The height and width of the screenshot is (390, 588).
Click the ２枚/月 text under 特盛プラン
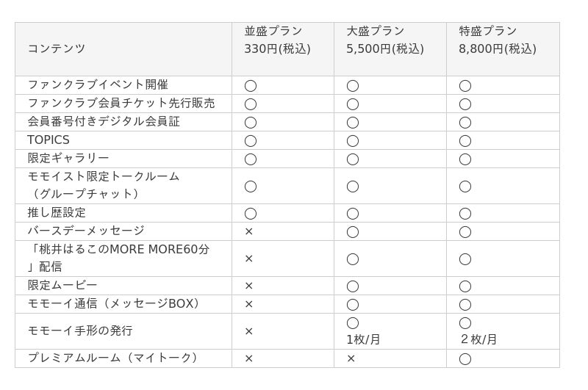pyautogui.click(x=478, y=339)
